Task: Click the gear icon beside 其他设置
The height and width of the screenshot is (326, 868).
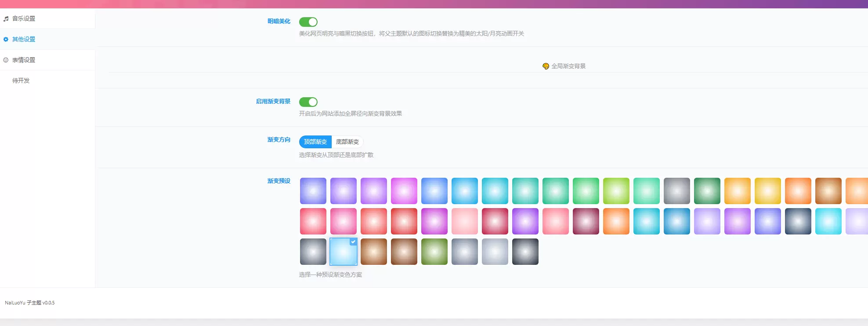Action: pyautogui.click(x=6, y=40)
